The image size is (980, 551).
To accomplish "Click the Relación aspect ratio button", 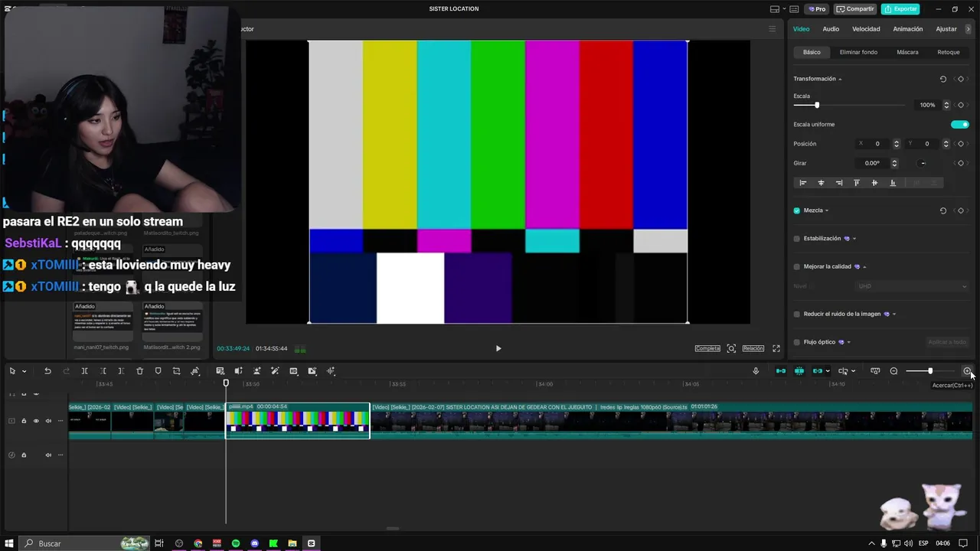I will 753,348.
